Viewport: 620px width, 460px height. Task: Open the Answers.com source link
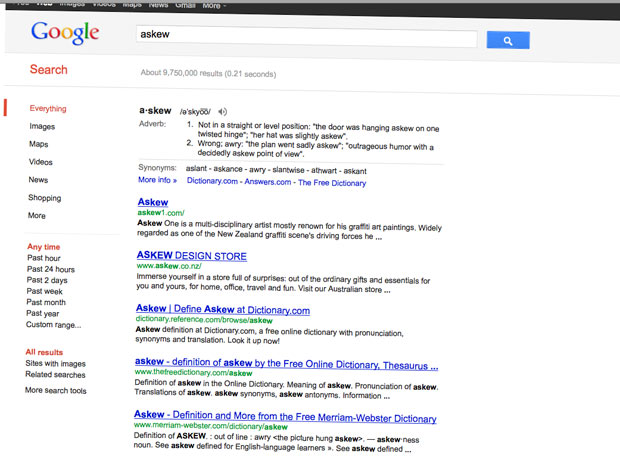[268, 182]
